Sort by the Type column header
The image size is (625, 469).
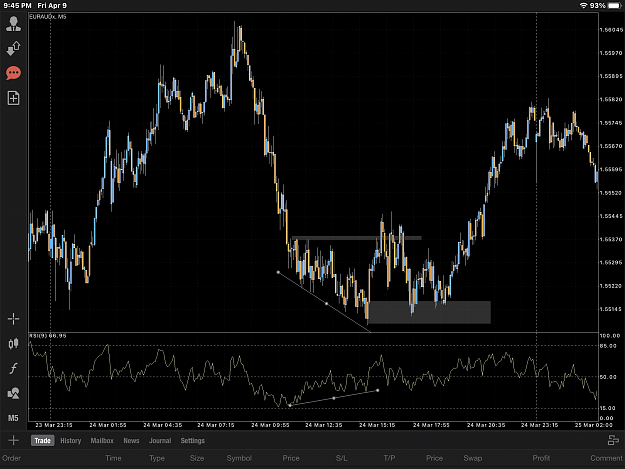pyautogui.click(x=157, y=458)
